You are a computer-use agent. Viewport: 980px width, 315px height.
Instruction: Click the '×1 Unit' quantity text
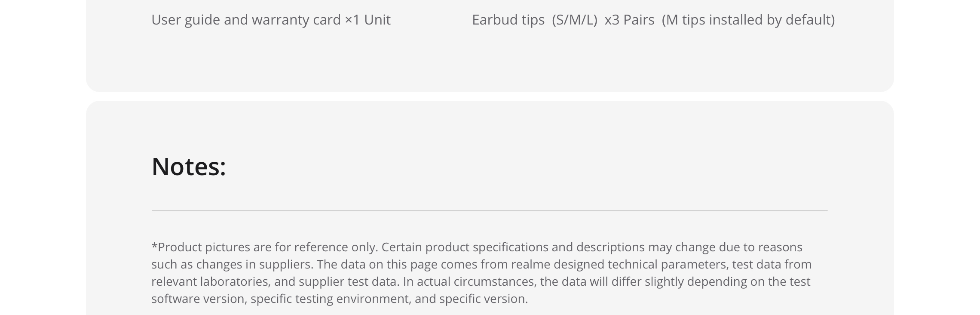(368, 20)
